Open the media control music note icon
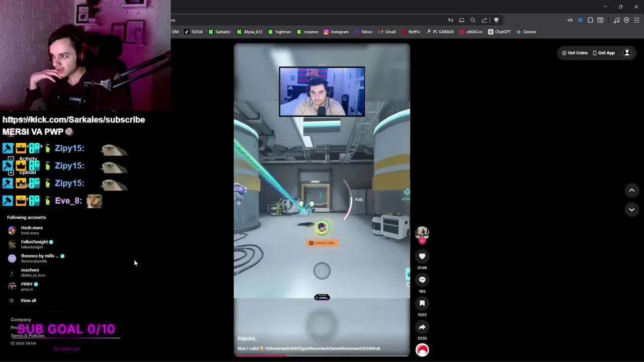 616,20
